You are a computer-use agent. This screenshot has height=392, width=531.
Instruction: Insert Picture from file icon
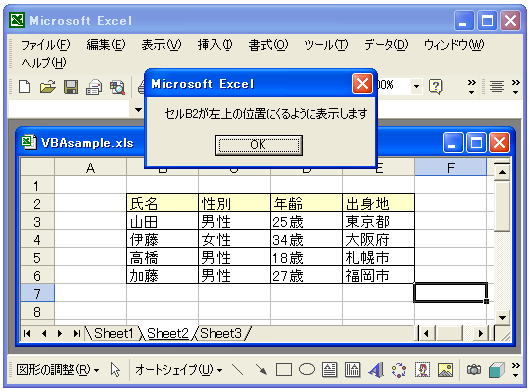[x=445, y=370]
